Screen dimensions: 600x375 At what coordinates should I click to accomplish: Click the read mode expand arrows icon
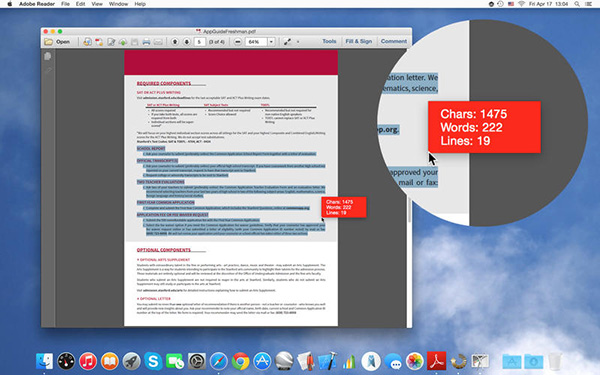coord(287,42)
